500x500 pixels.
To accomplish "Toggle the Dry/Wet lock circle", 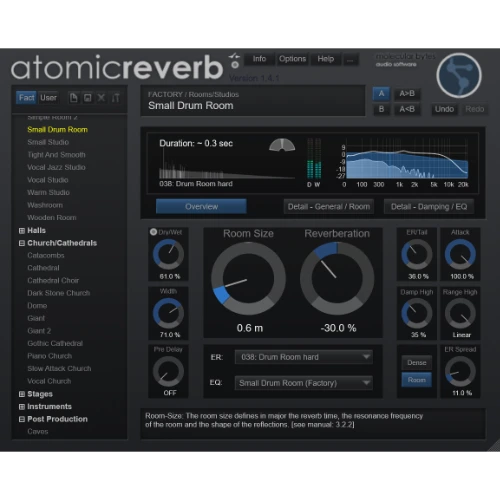I will [153, 232].
